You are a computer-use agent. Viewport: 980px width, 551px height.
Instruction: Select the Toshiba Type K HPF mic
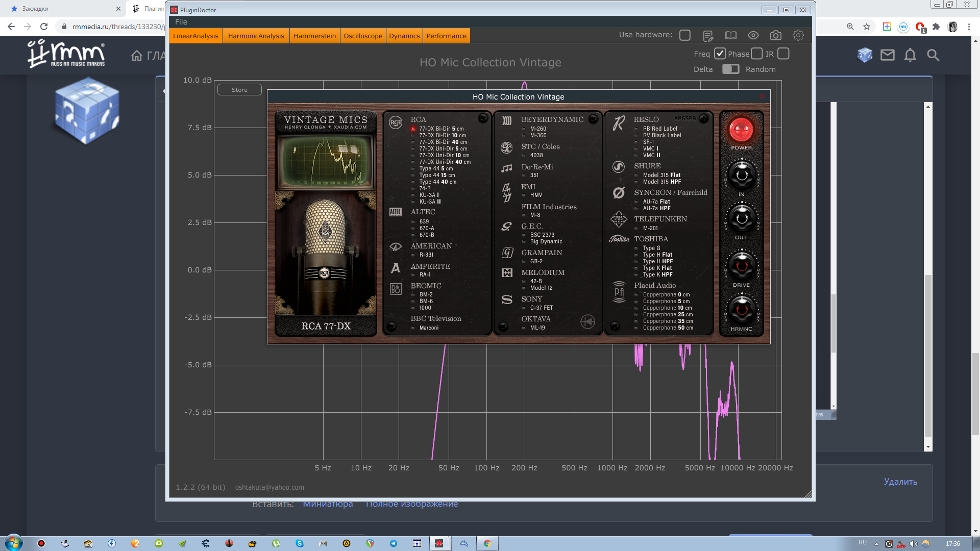pos(657,274)
